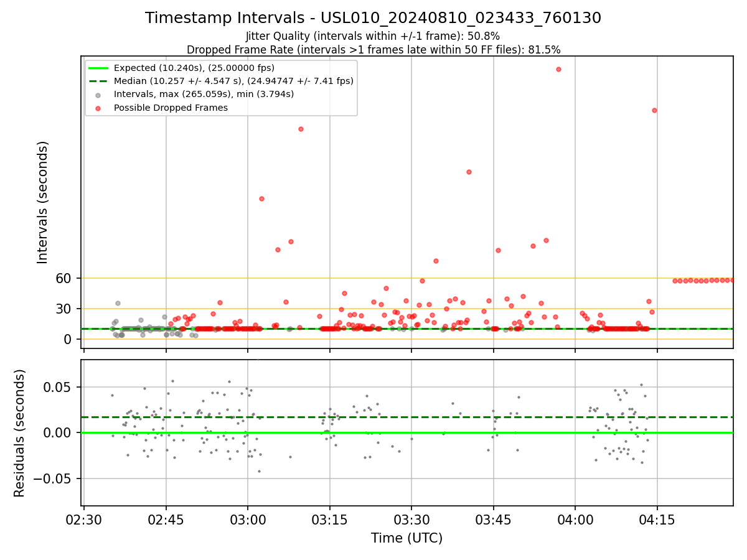This screenshot has width=747, height=560.
Task: Click the "30" tick label on the intervals axis
Action: click(x=65, y=309)
